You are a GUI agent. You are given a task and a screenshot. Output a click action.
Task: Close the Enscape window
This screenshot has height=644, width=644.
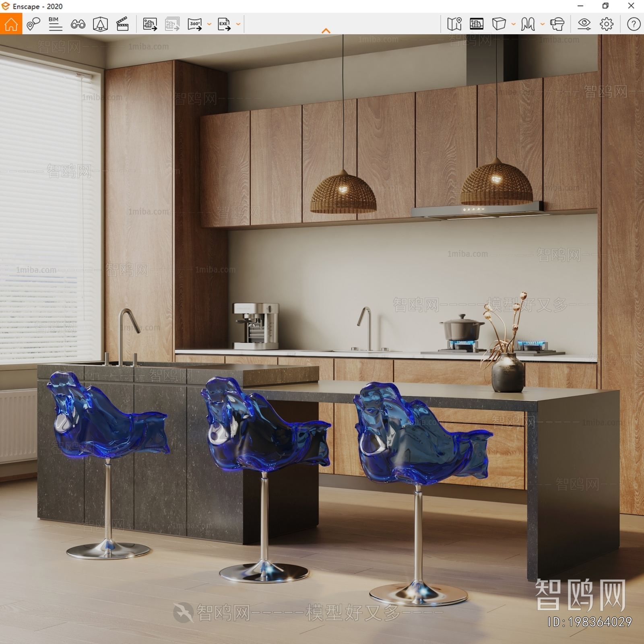coord(631,6)
